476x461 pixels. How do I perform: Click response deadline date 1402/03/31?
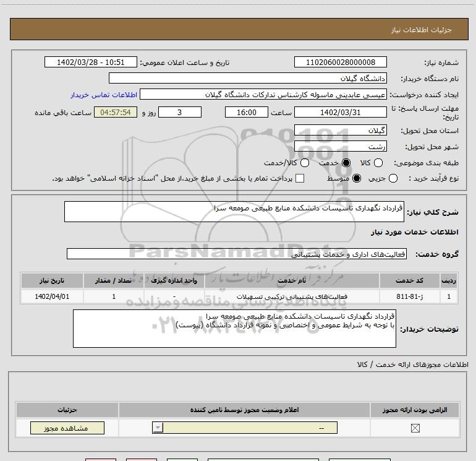click(340, 112)
